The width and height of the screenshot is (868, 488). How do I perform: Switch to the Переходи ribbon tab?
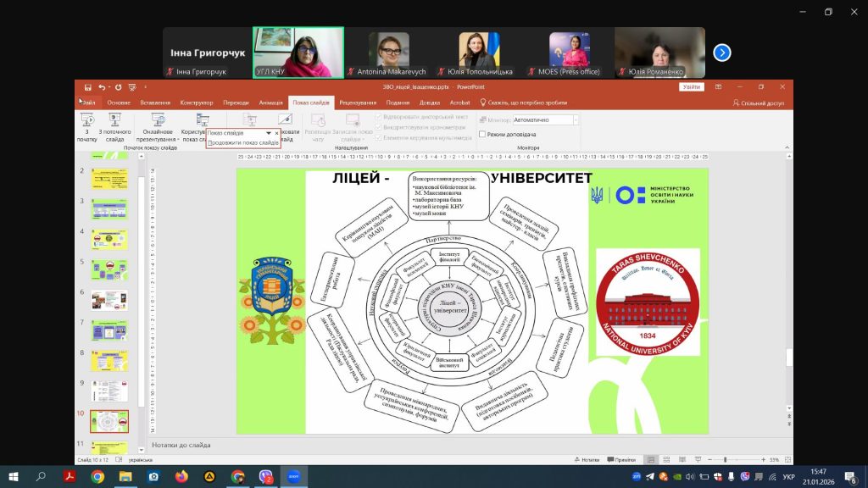pyautogui.click(x=236, y=103)
